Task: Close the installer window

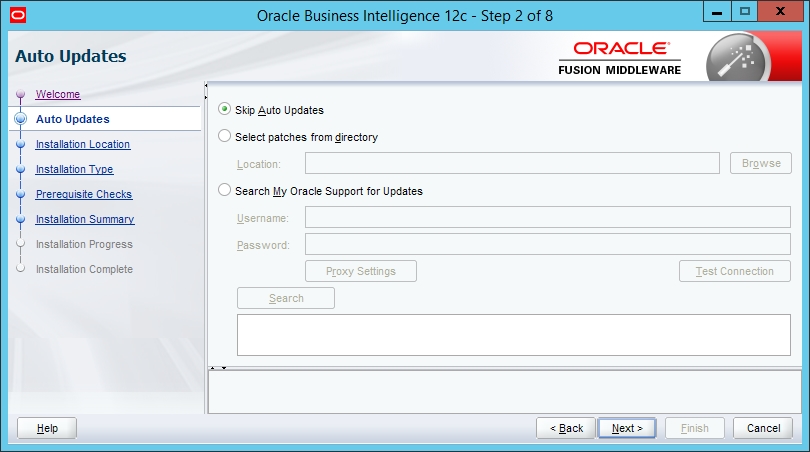Action: tap(780, 11)
